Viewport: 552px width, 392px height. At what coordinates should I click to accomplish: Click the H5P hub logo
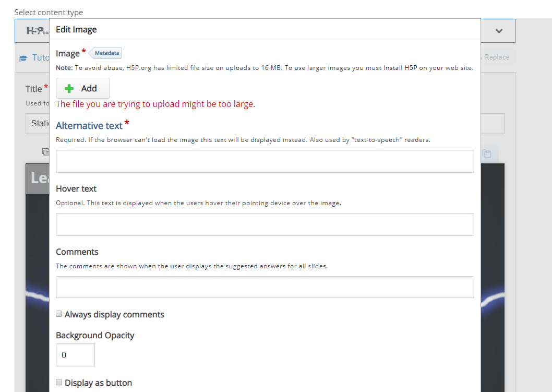click(x=37, y=31)
